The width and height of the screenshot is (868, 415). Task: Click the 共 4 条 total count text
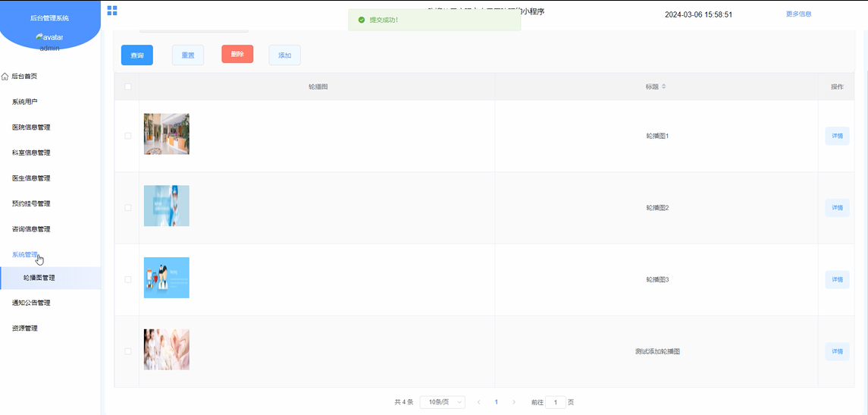404,402
